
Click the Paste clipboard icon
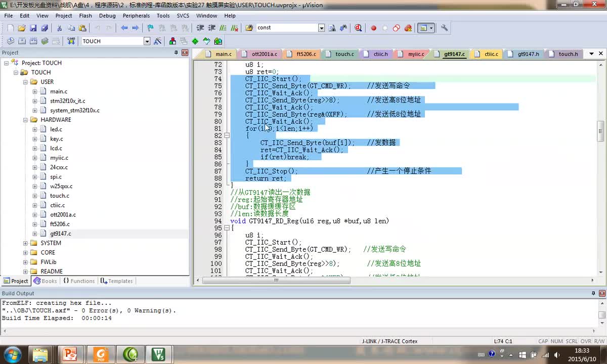83,28
